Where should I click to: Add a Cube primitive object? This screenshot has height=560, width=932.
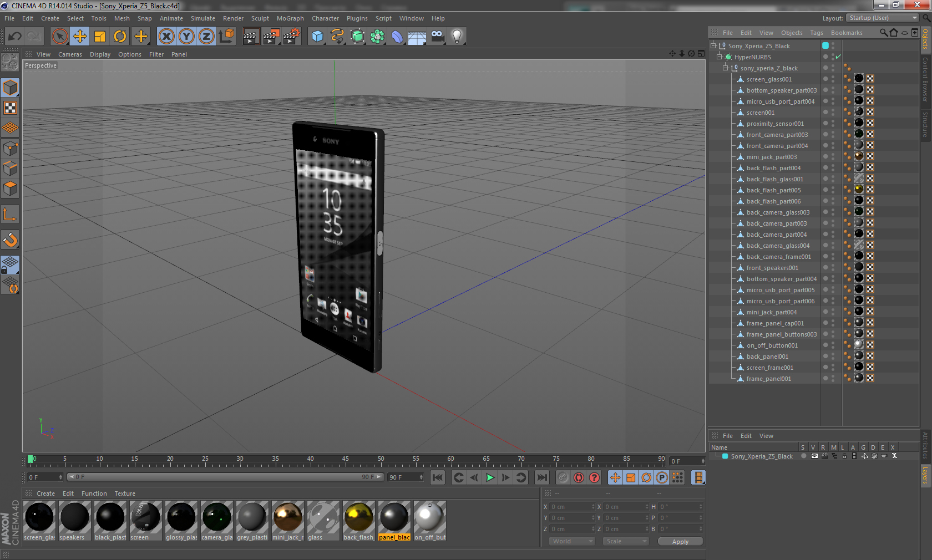pos(317,37)
